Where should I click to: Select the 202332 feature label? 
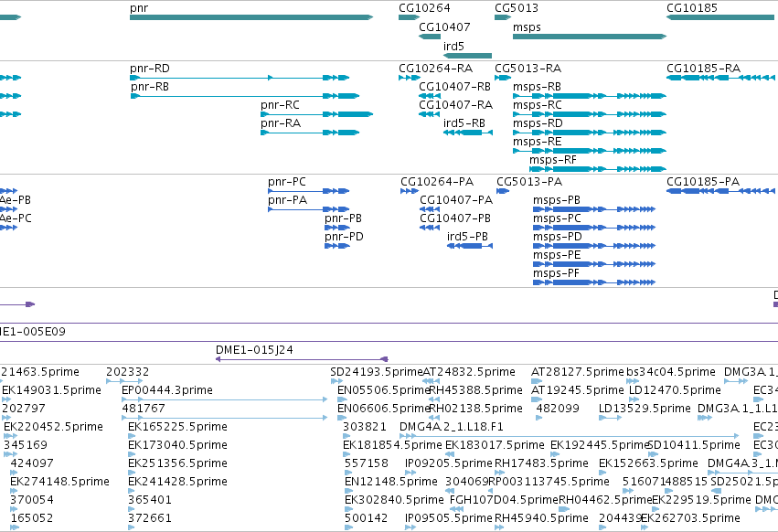tap(127, 372)
